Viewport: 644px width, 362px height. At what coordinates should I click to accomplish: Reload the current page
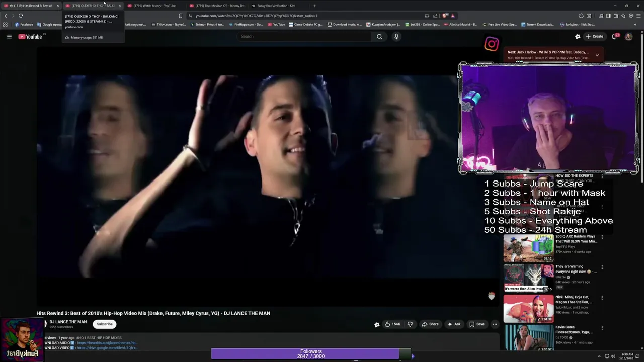tap(21, 16)
